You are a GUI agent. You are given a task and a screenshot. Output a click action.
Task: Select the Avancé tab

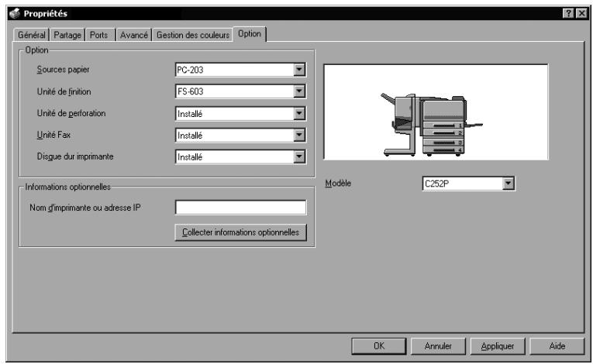pyautogui.click(x=134, y=35)
